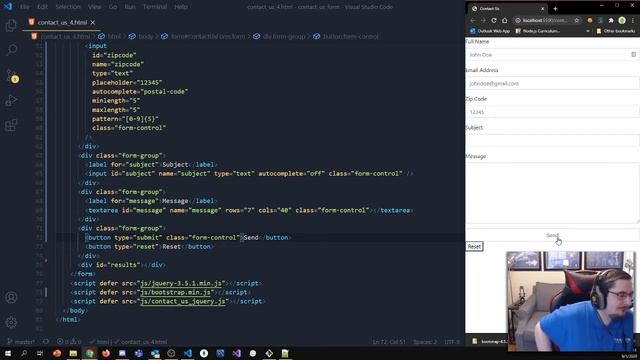
Task: Open Microsoft Teams from the taskbar
Action: (x=139, y=353)
